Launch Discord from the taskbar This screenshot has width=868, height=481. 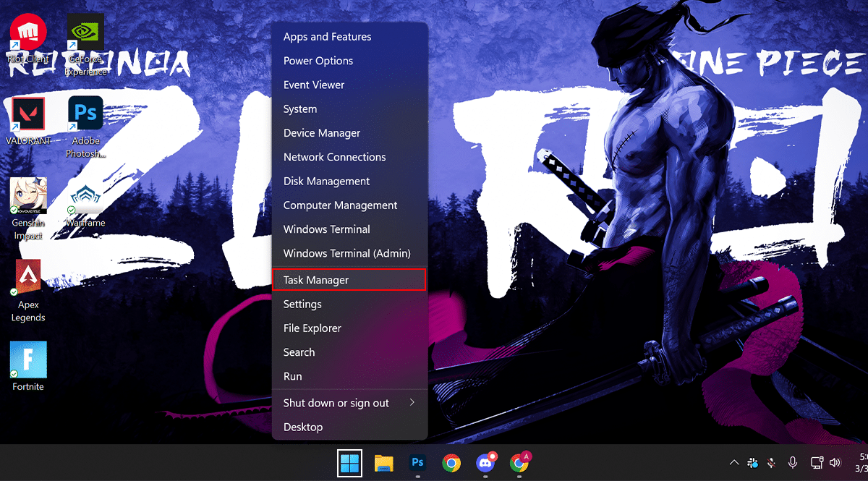pyautogui.click(x=485, y=463)
